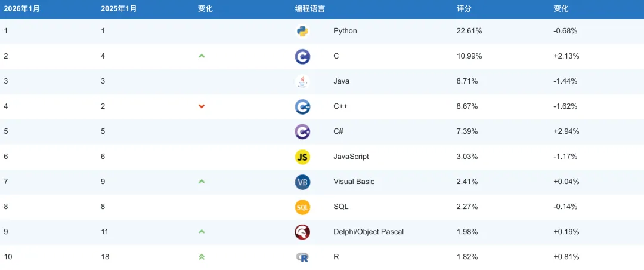Click the yellow JS JavaScript icon
Image resolution: width=644 pixels, height=270 pixels.
[x=302, y=157]
